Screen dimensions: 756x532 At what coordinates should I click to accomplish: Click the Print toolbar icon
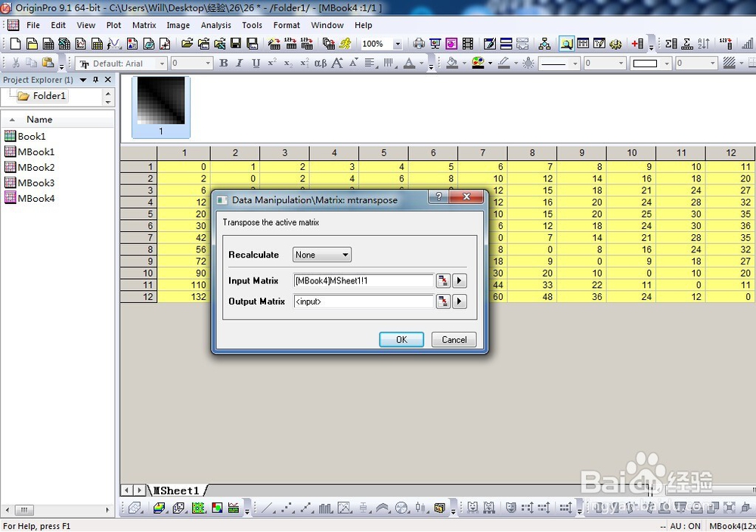[x=419, y=44]
